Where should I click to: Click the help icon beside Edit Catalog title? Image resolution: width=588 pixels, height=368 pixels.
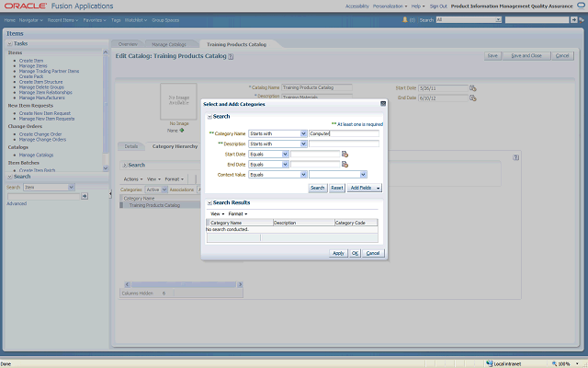point(231,56)
